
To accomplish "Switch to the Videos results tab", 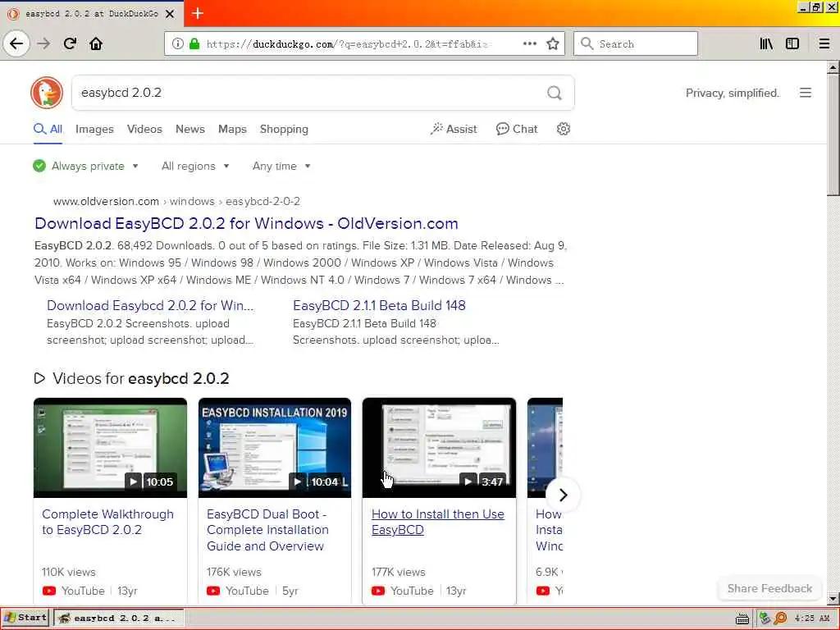I will click(x=144, y=129).
